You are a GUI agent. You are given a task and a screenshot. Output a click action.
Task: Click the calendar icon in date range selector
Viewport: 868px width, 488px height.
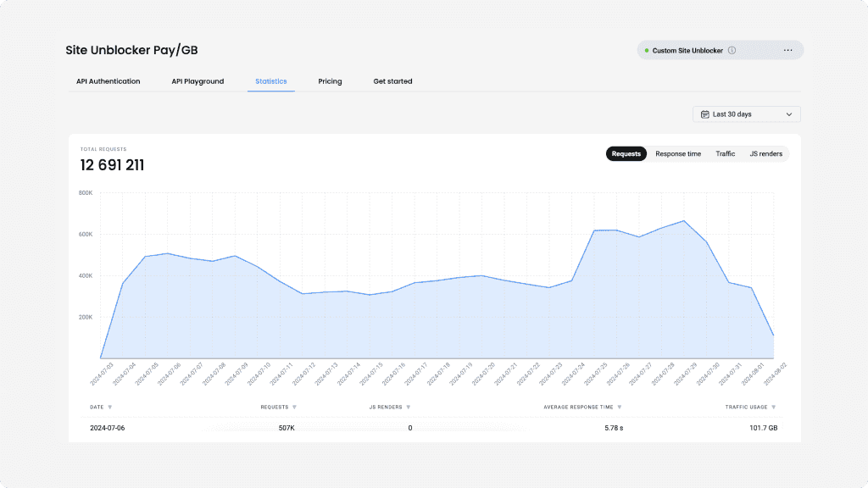(x=704, y=114)
